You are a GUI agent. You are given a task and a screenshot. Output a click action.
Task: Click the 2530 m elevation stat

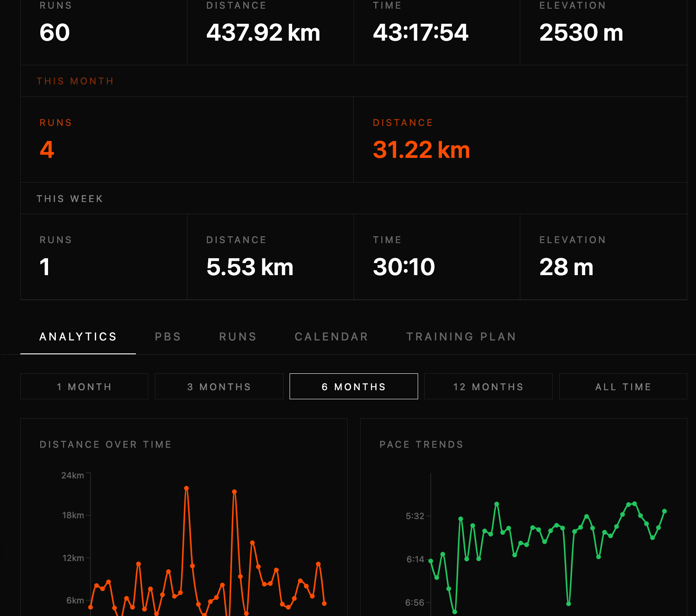(x=581, y=32)
